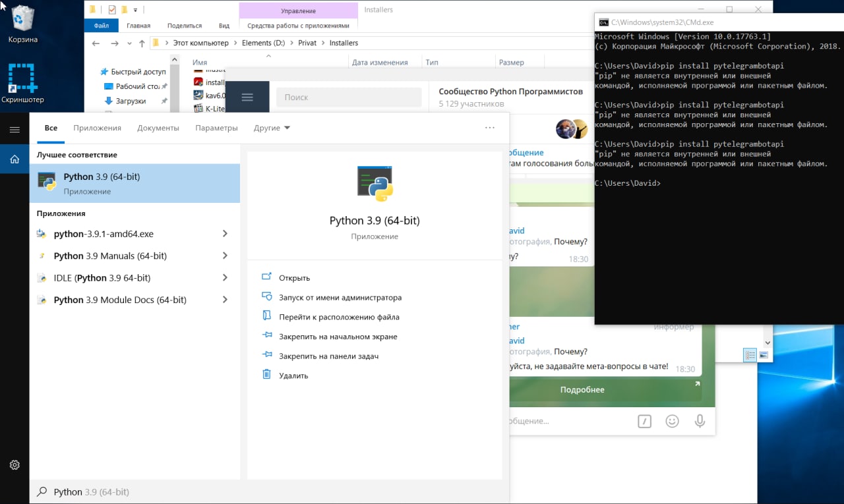844x504 pixels.
Task: Click the Поиск field in Telegram
Action: 349,97
